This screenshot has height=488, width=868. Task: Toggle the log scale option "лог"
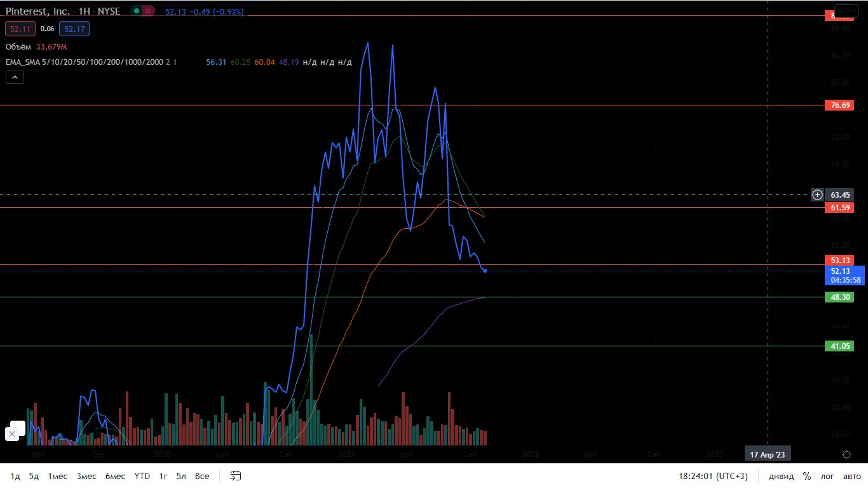(x=827, y=476)
